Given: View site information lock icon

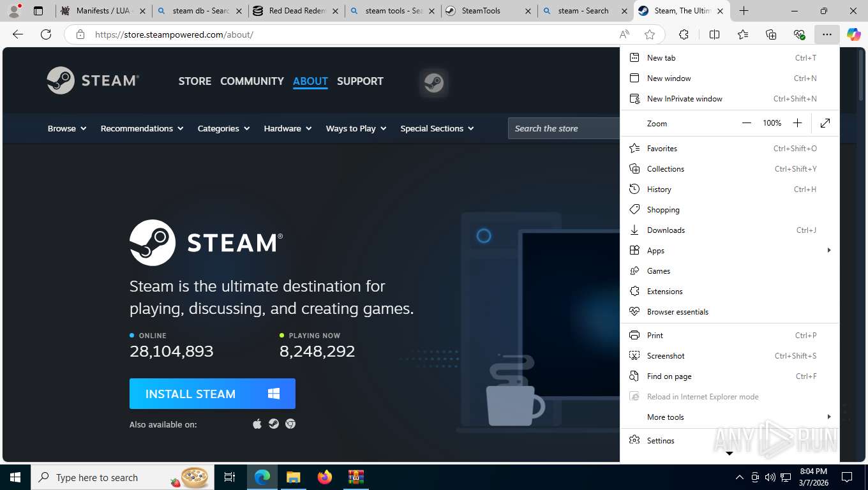Looking at the screenshot, I should coord(80,34).
